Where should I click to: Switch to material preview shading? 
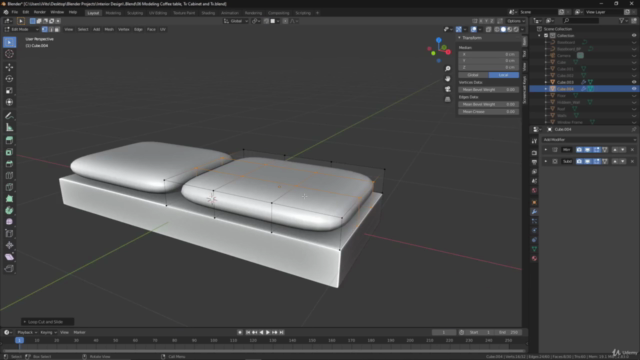(510, 29)
